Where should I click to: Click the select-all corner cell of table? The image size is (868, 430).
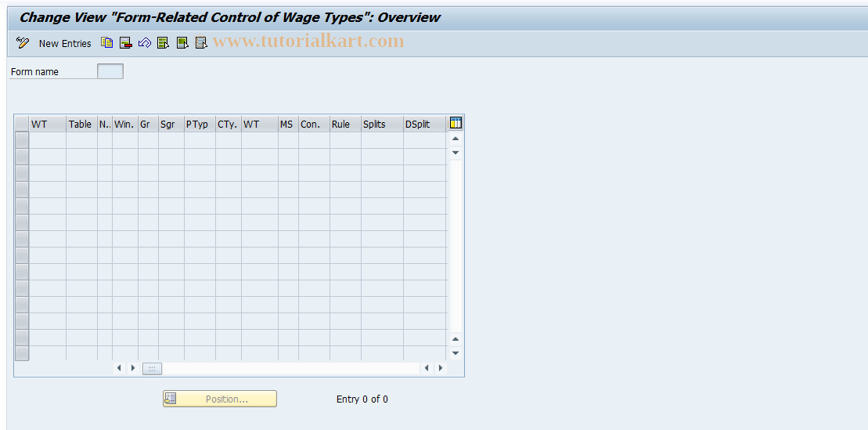(22, 124)
